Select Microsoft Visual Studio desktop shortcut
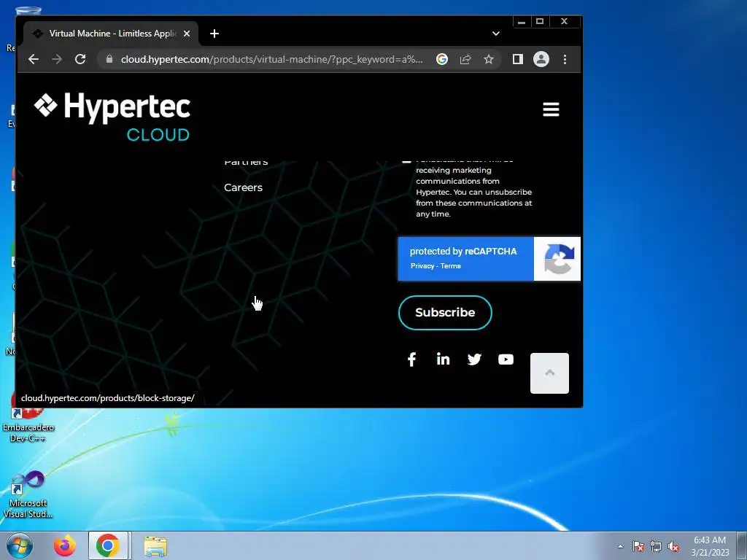The height and width of the screenshot is (560, 747). click(28, 495)
